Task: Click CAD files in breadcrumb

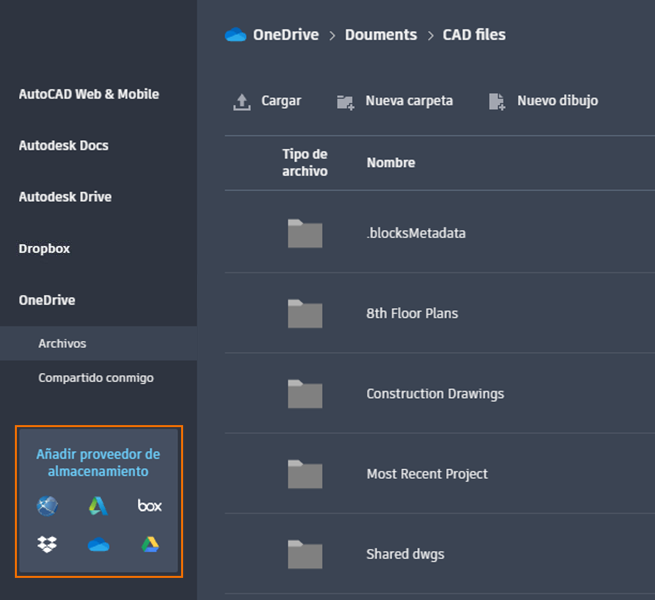Action: [474, 35]
